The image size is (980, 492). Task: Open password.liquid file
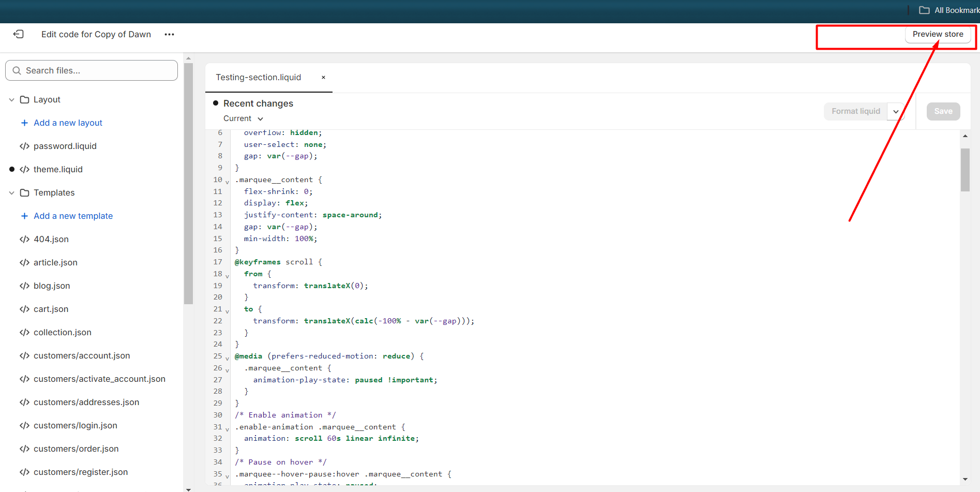(65, 146)
